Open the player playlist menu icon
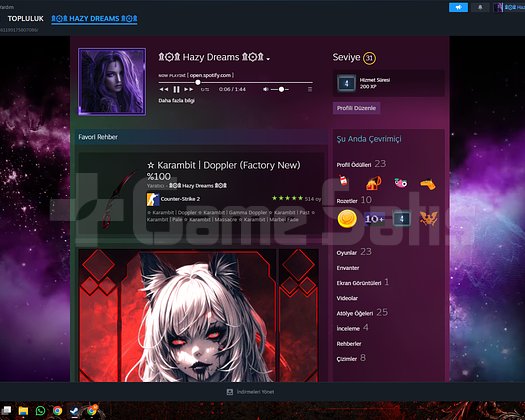 tap(310, 89)
